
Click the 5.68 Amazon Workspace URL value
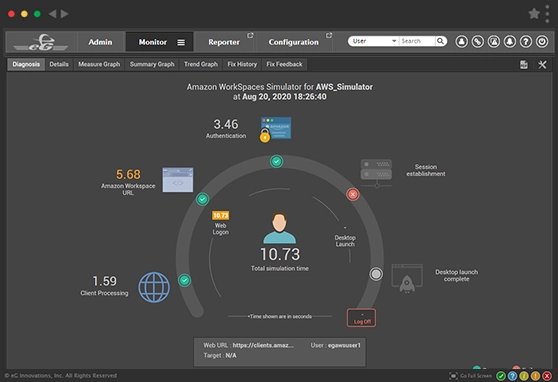tap(128, 174)
